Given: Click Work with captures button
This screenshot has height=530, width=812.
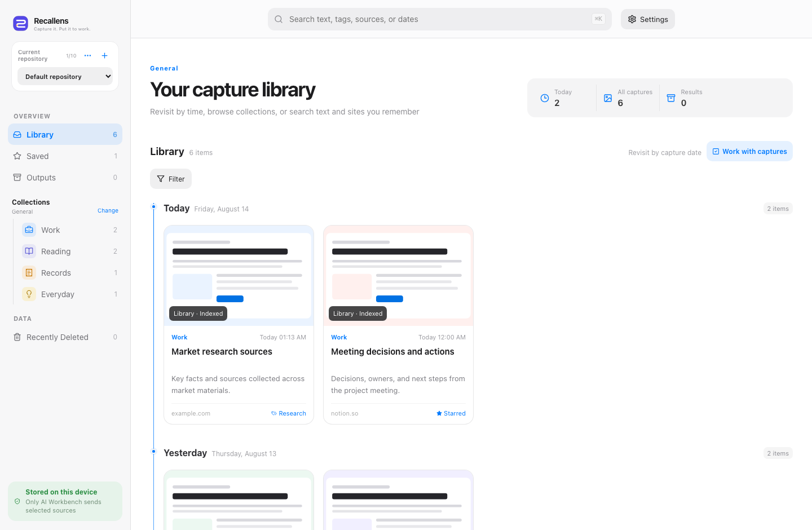Looking at the screenshot, I should 749,151.
